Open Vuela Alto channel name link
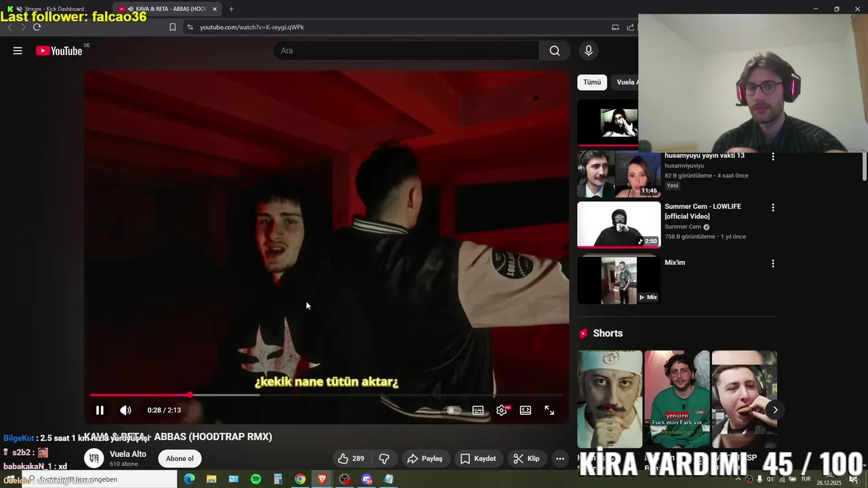This screenshot has width=868, height=488. [128, 454]
